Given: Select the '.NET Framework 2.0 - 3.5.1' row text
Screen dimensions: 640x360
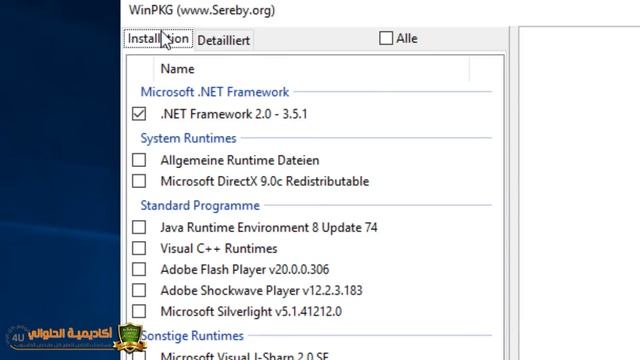Looking at the screenshot, I should coord(234,114).
